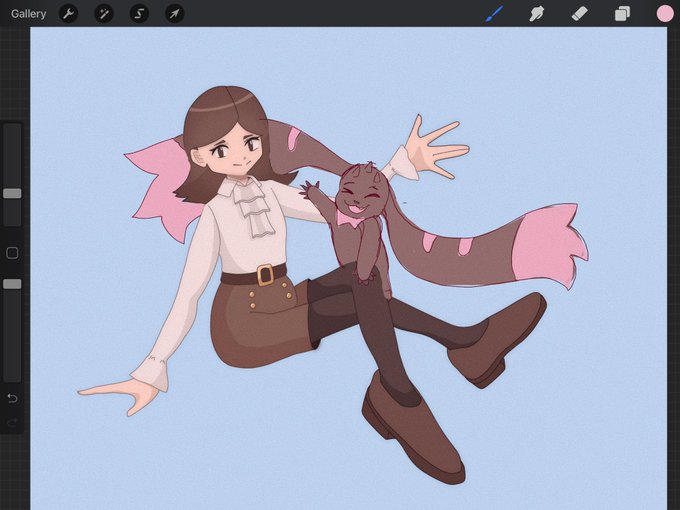680x510 pixels.
Task: Click the brush size slider handle
Action: coord(12,193)
